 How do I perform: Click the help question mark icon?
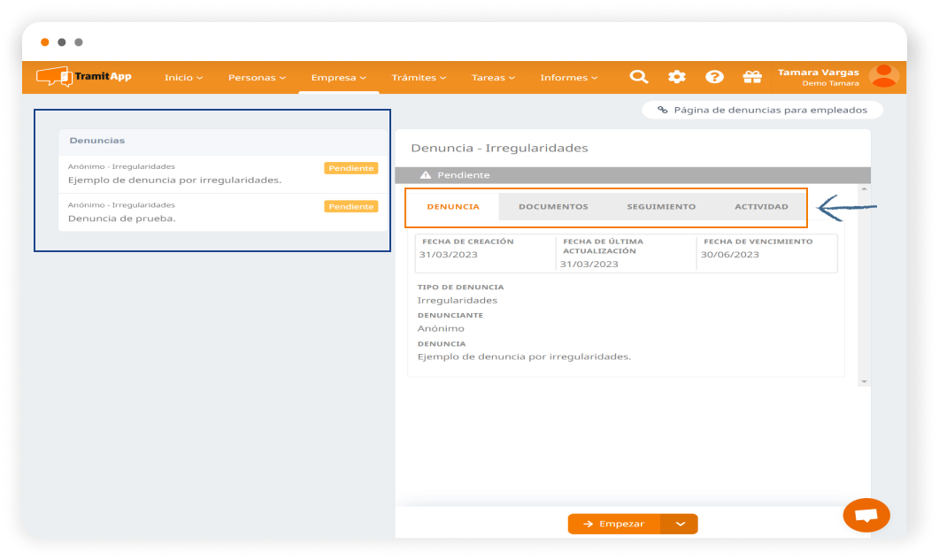point(714,77)
